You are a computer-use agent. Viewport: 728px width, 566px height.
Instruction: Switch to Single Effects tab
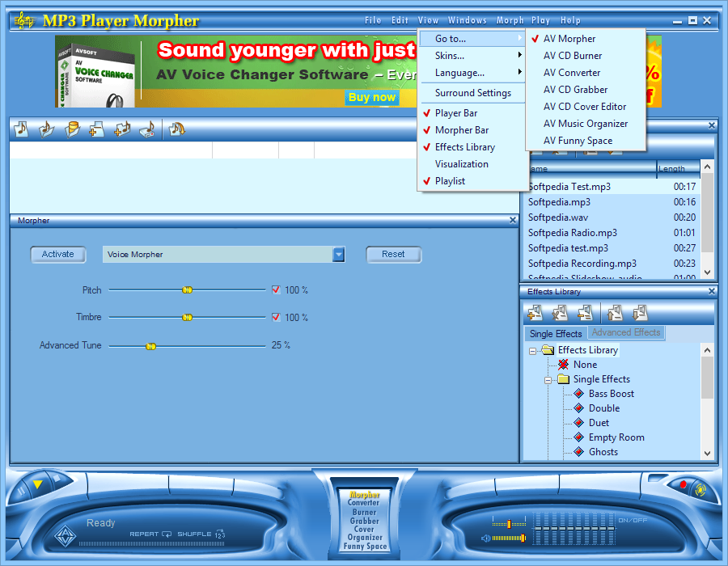556,334
